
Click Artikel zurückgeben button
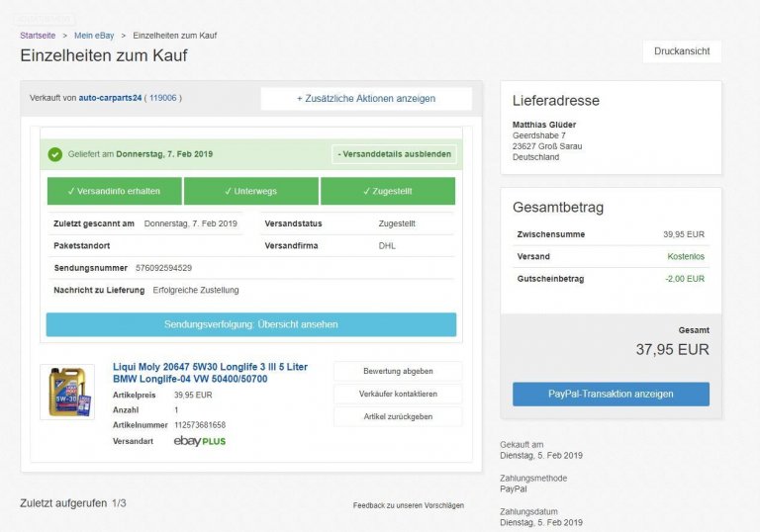click(398, 416)
